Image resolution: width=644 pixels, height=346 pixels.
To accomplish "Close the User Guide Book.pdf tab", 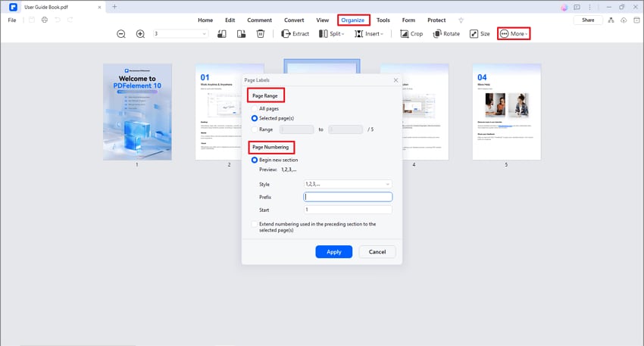I will pyautogui.click(x=99, y=8).
